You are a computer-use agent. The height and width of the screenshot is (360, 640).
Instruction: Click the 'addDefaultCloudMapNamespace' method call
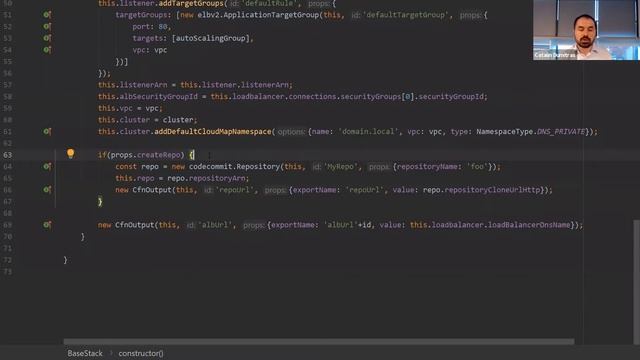pyautogui.click(x=213, y=131)
